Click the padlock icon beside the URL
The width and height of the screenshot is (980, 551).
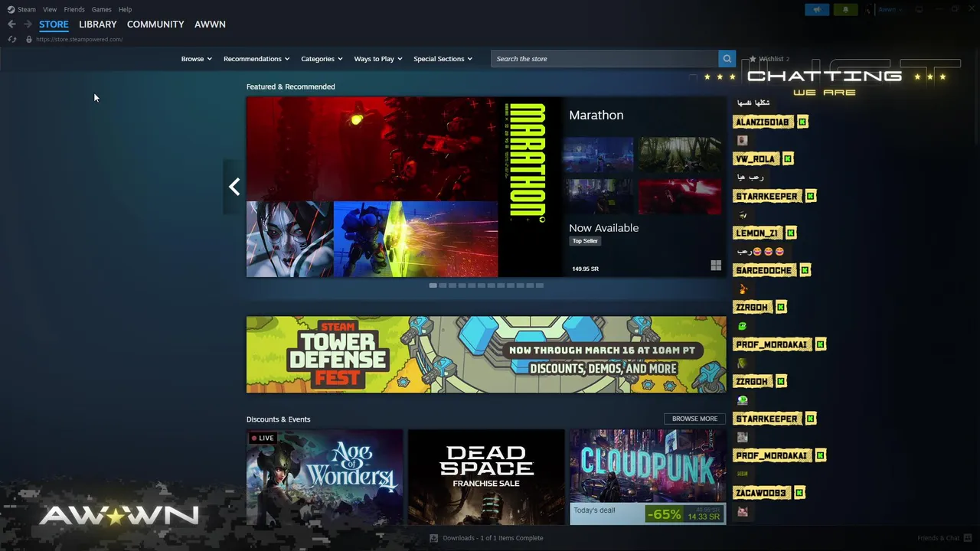[x=29, y=39]
